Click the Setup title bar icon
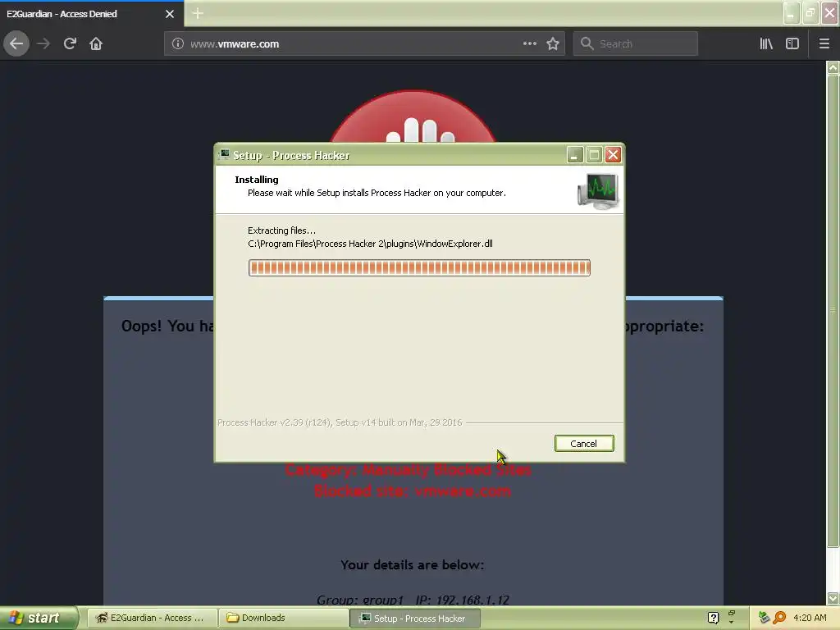Screen dimensions: 840x630 coord(224,155)
